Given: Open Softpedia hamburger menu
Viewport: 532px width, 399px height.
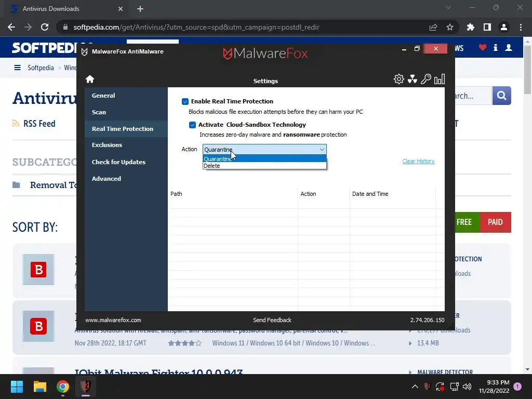Looking at the screenshot, I should point(17,68).
